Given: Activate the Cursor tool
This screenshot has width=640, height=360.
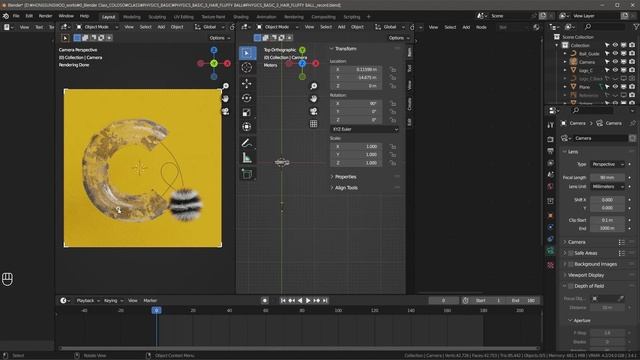Looking at the screenshot, I should coord(247,67).
